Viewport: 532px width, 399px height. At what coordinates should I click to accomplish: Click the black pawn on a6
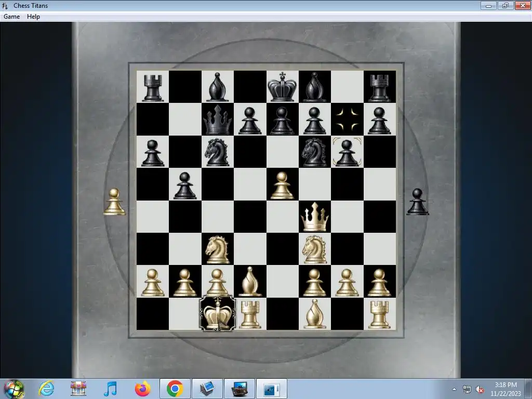pos(153,153)
